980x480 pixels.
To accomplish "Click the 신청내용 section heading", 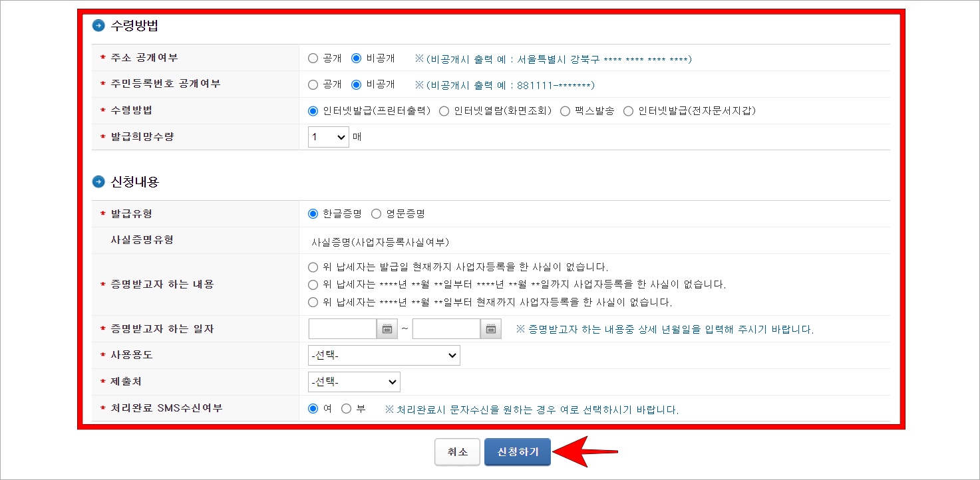I will click(x=134, y=181).
